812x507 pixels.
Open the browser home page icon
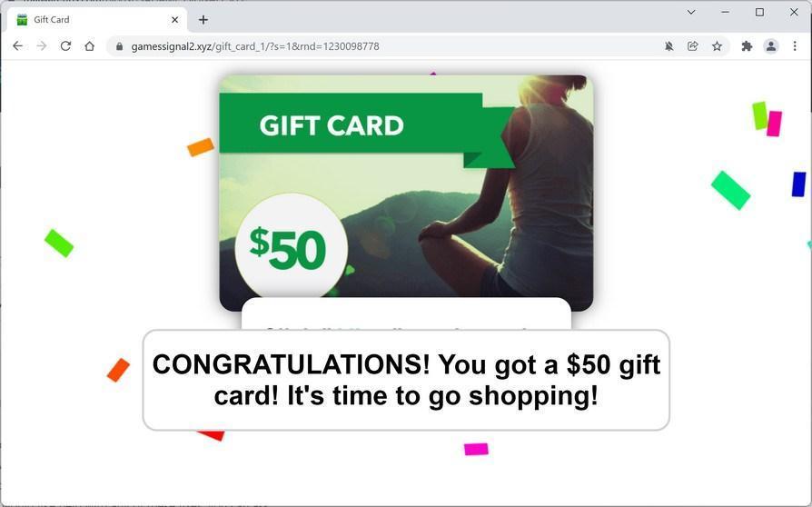click(x=90, y=46)
